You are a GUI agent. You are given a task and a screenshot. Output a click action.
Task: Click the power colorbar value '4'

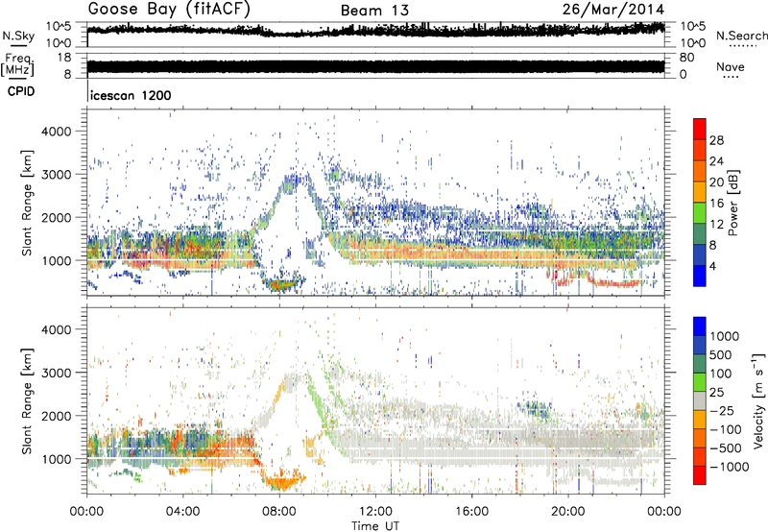coord(712,267)
